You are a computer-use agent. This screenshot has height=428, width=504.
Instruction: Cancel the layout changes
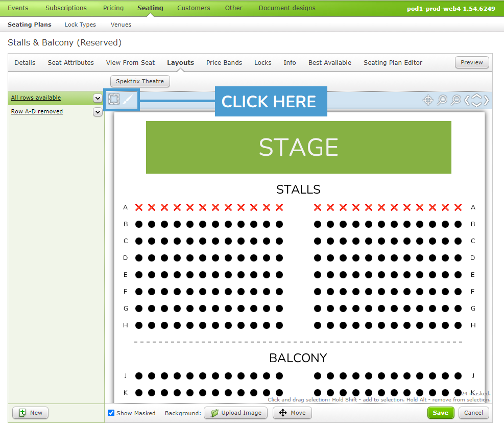pos(473,413)
